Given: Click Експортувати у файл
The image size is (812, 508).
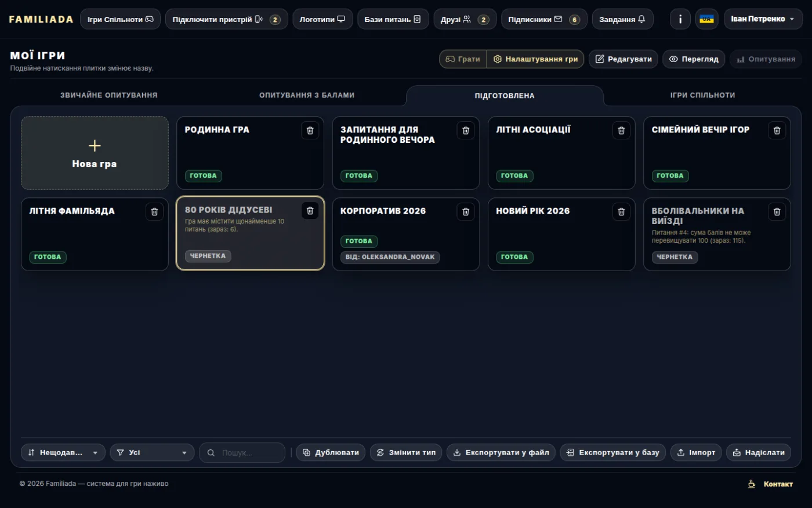Looking at the screenshot, I should 501,452.
